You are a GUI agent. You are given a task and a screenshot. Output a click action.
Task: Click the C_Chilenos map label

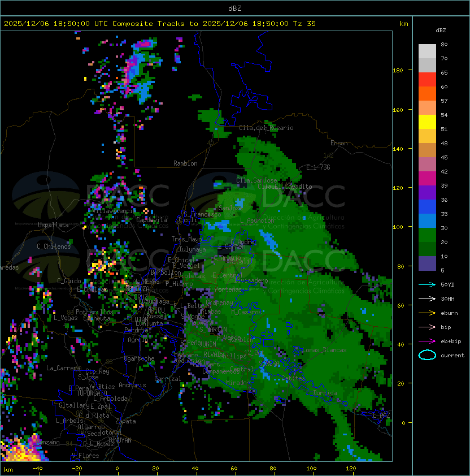(54, 246)
